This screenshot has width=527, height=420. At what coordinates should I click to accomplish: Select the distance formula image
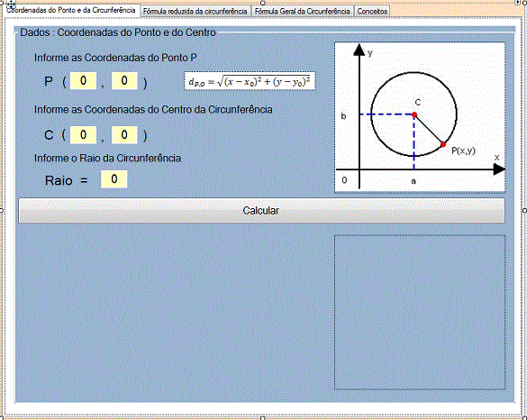[250, 81]
